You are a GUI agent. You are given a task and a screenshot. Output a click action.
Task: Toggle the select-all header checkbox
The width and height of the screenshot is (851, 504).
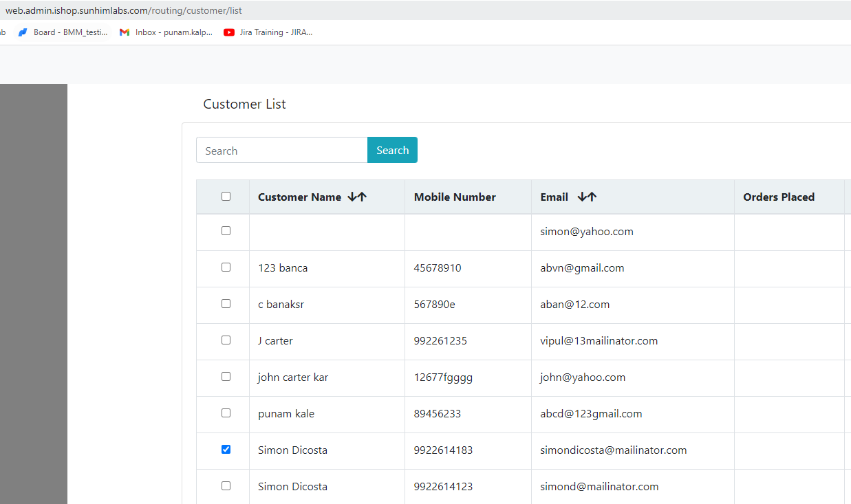pyautogui.click(x=226, y=197)
